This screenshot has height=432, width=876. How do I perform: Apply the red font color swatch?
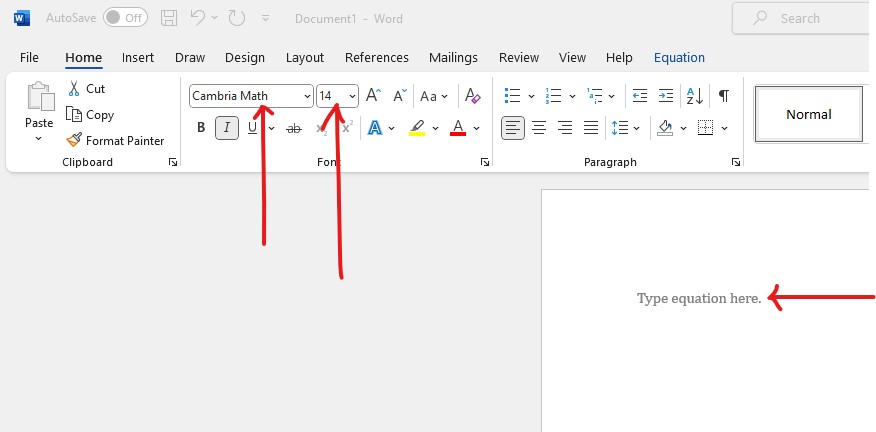pyautogui.click(x=457, y=128)
